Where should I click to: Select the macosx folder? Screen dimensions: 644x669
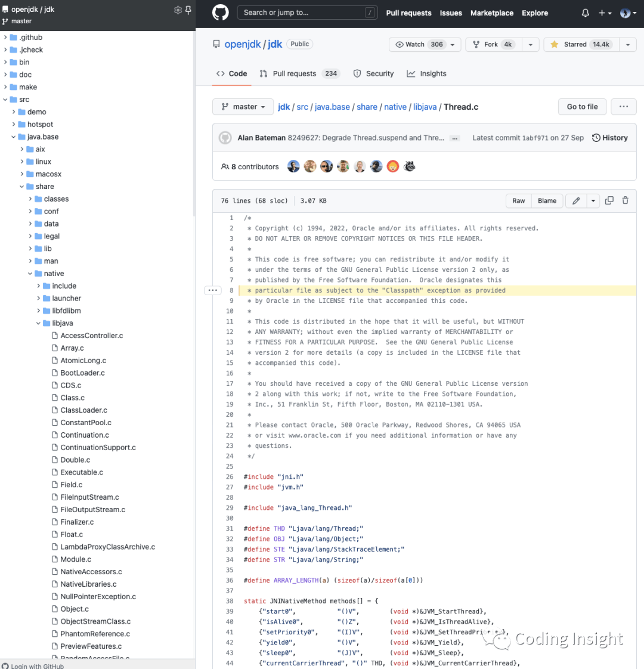(x=48, y=174)
